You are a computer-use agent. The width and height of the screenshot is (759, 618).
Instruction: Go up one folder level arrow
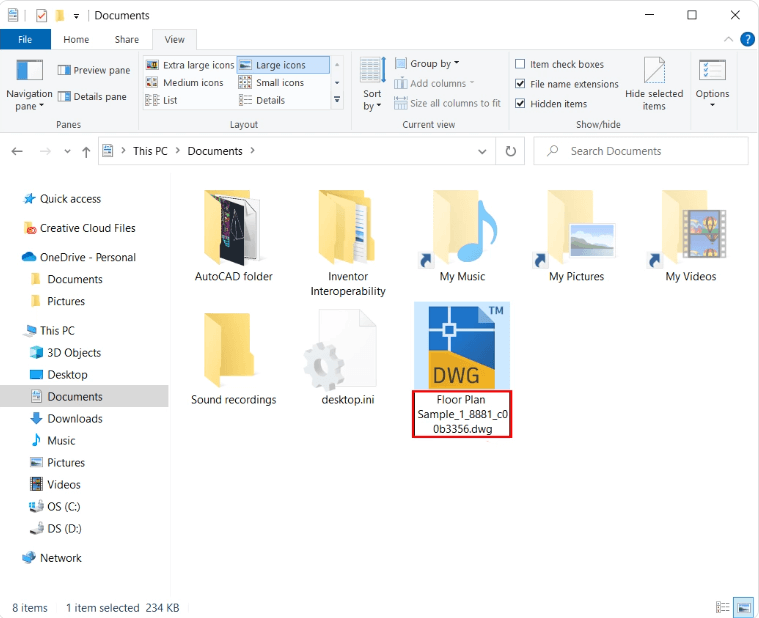tap(86, 152)
